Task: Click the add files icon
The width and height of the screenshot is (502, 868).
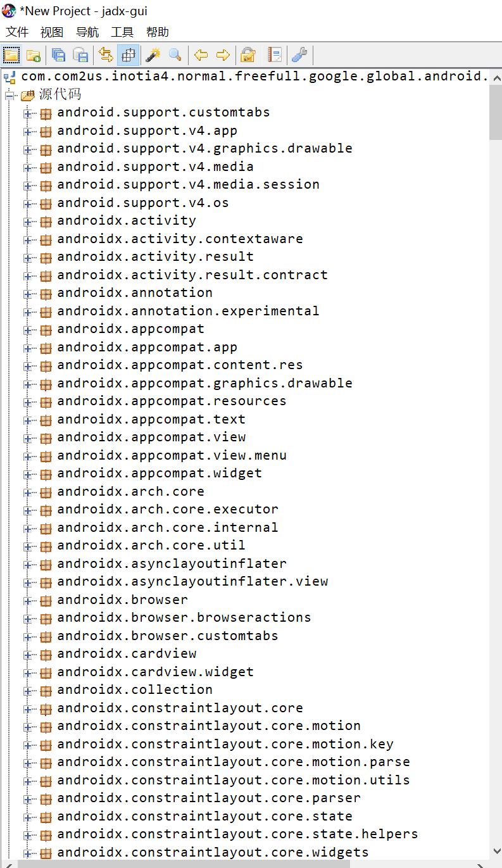Action: coord(34,55)
